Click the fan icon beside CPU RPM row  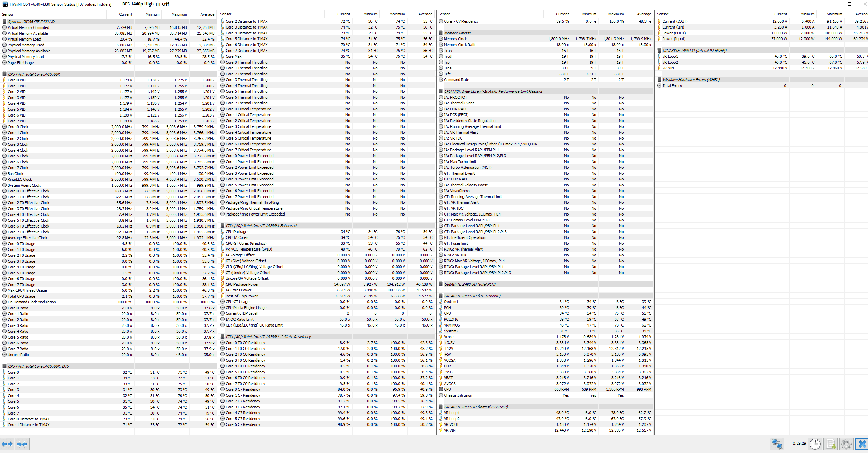pos(441,389)
